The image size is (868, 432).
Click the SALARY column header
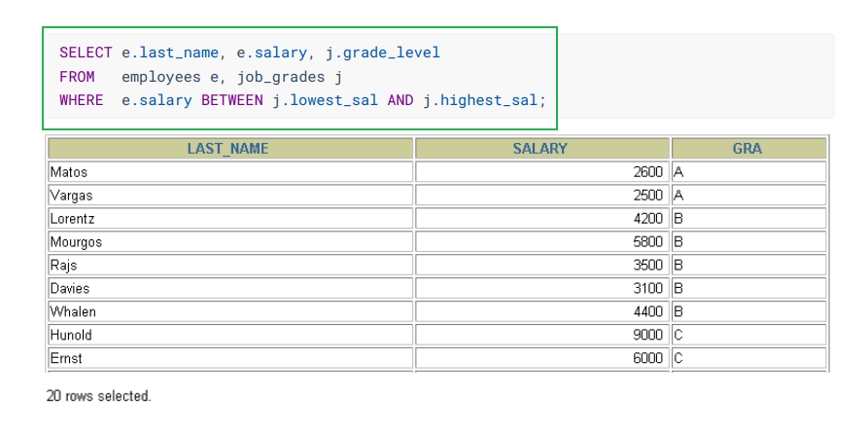click(542, 149)
